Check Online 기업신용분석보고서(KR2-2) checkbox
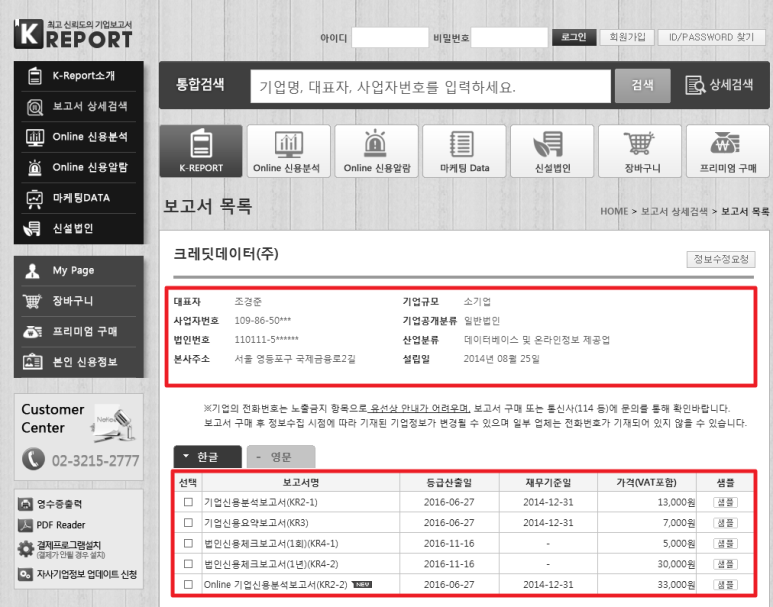Image resolution: width=773 pixels, height=607 pixels. click(x=188, y=584)
